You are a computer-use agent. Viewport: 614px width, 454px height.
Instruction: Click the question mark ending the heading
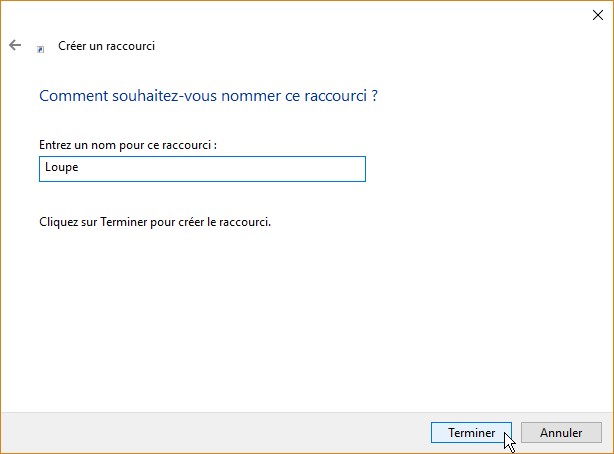(374, 97)
